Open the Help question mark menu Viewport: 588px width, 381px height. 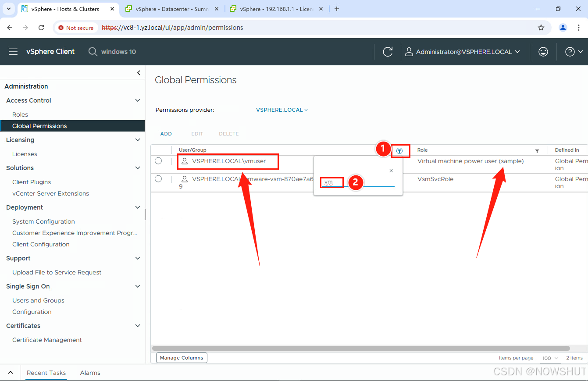(x=574, y=52)
